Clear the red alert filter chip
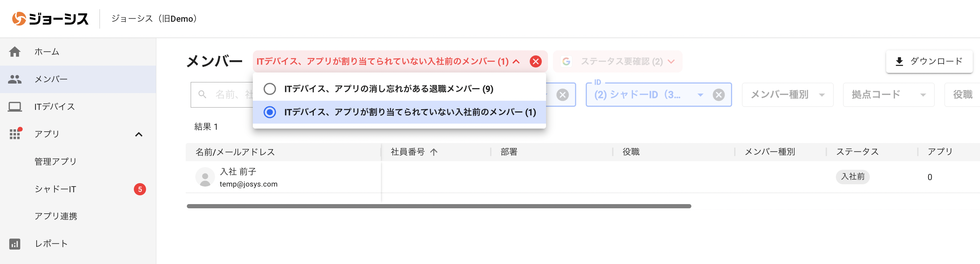This screenshot has height=264, width=980. pyautogui.click(x=536, y=61)
